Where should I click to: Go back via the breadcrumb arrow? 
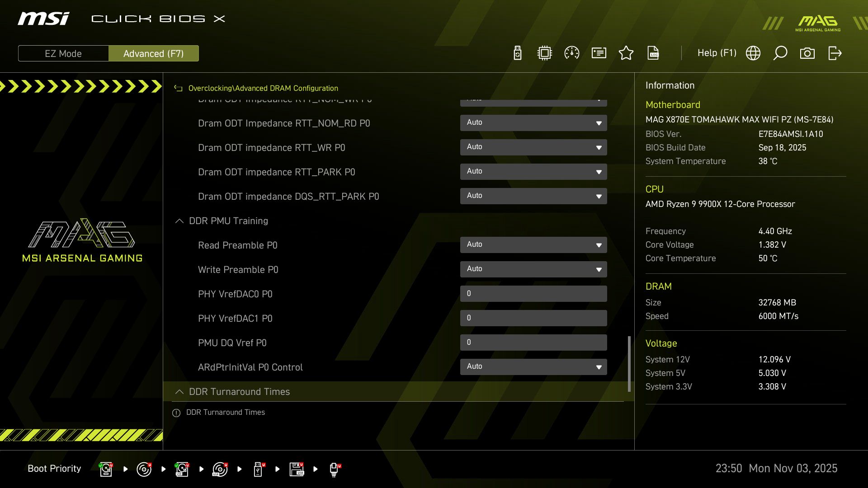[x=177, y=88]
